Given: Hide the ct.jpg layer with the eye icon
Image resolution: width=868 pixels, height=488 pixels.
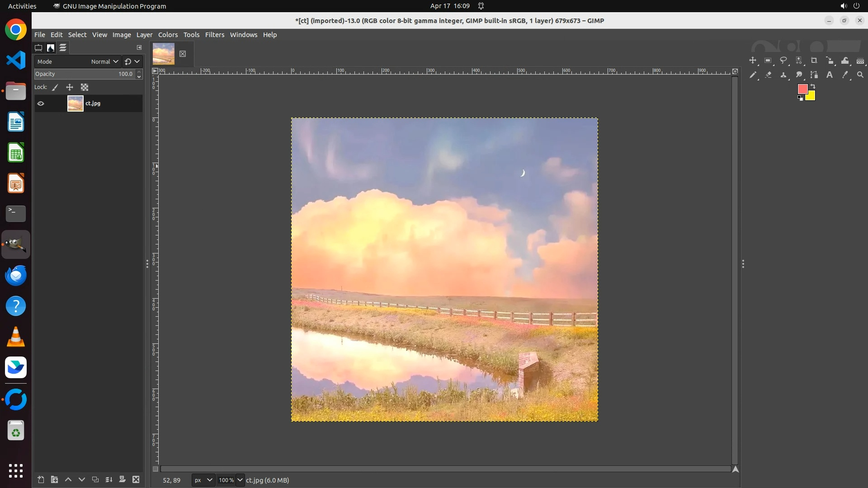Looking at the screenshot, I should pos(41,103).
